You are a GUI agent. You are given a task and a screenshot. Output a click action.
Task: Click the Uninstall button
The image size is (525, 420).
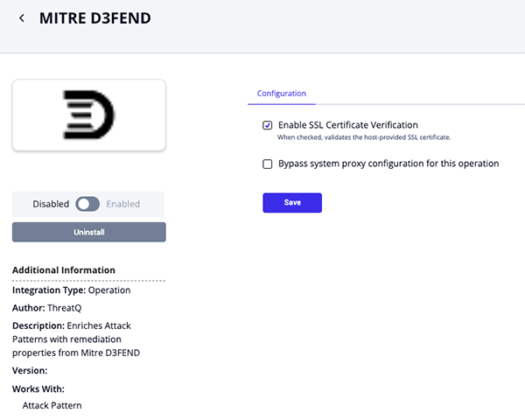click(x=89, y=232)
